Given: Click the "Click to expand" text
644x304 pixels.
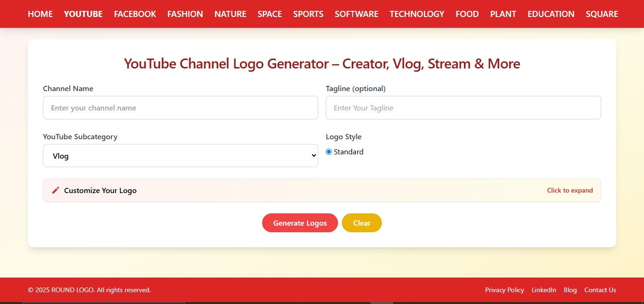Looking at the screenshot, I should [570, 190].
